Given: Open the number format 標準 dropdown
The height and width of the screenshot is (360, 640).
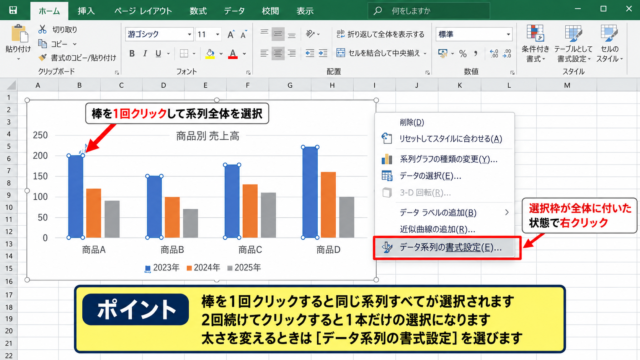Looking at the screenshot, I should tap(508, 34).
